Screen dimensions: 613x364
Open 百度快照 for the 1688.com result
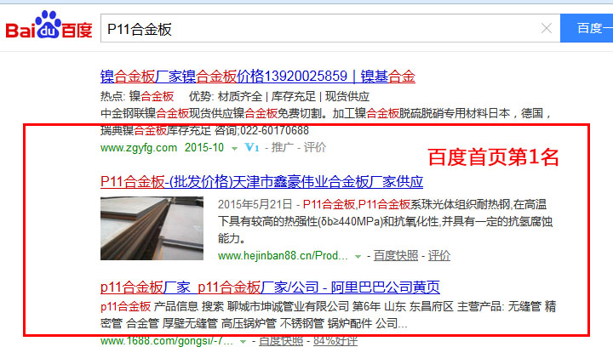click(280, 341)
